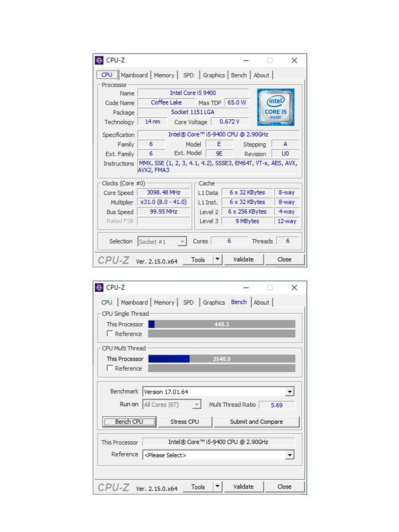Open About tab in lower Bench window
Image resolution: width=399 pixels, height=532 pixels.
coord(261,303)
